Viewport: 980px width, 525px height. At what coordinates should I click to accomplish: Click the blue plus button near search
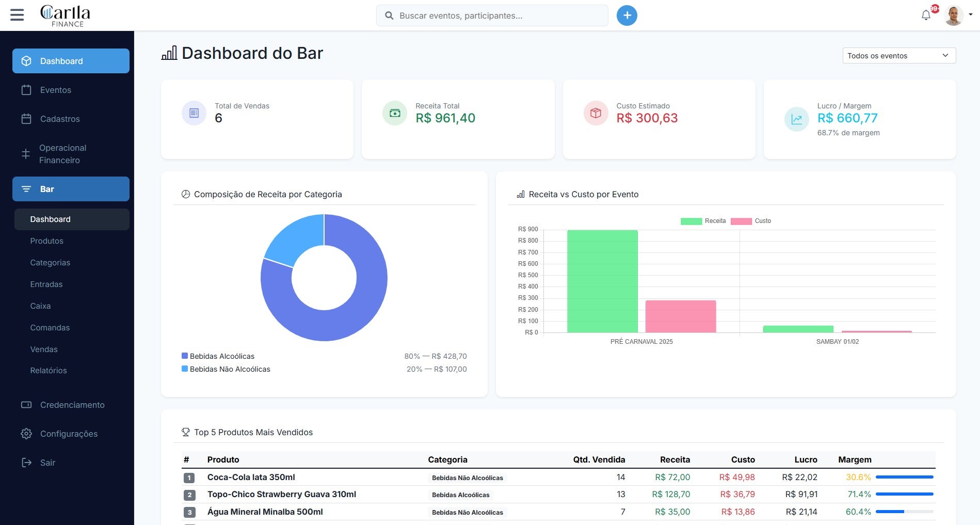tap(626, 15)
